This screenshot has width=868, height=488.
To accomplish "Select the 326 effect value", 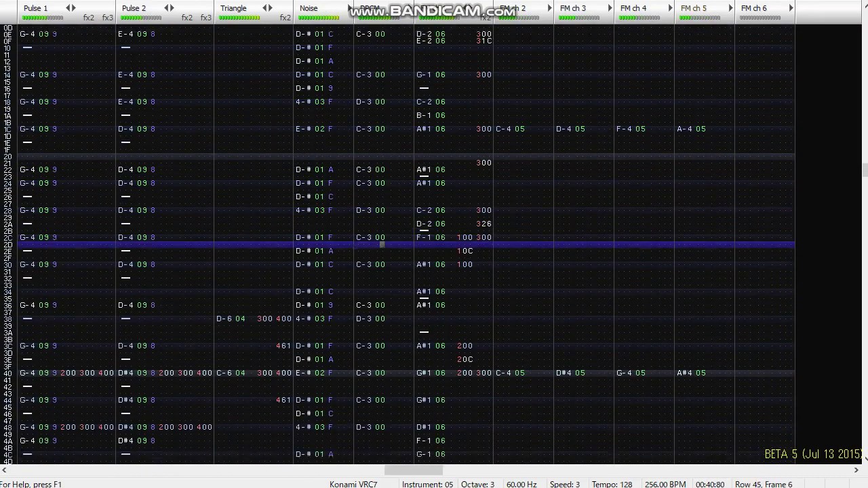I will (x=484, y=224).
